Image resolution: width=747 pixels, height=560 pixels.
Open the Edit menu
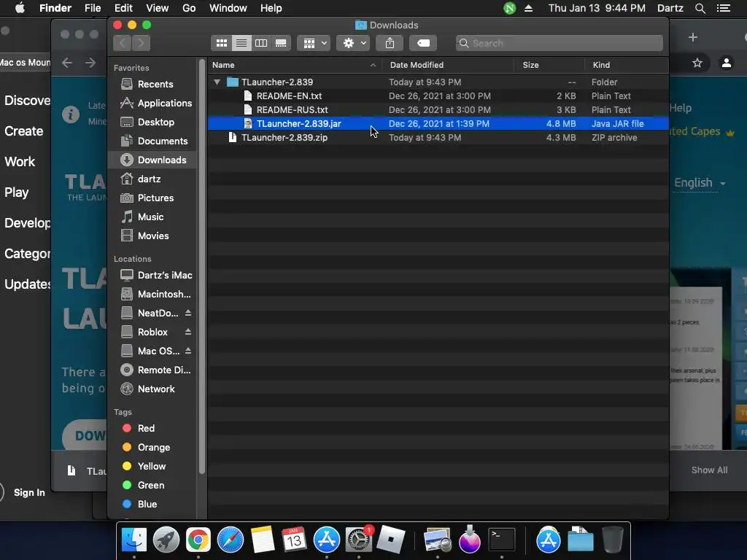pos(123,8)
